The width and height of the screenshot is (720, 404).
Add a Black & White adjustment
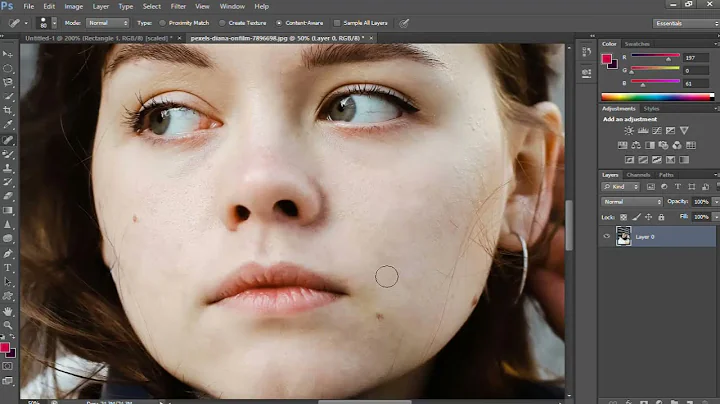[x=650, y=145]
